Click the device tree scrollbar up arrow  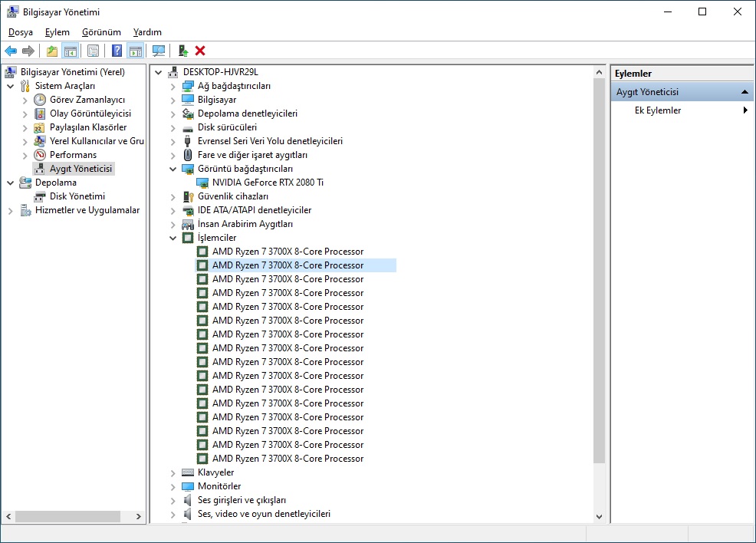599,72
